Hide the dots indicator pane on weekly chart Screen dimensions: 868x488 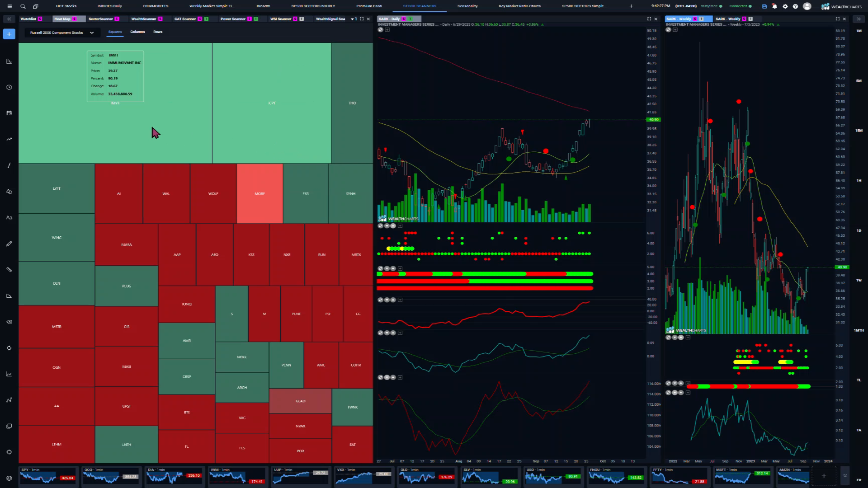[x=668, y=338]
